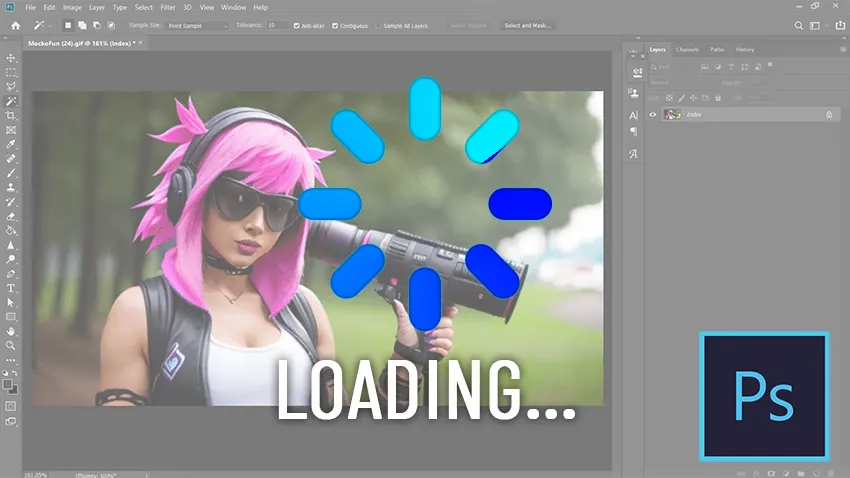This screenshot has width=850, height=478.
Task: Open collapsed Paragraph panel icon
Action: click(x=633, y=131)
